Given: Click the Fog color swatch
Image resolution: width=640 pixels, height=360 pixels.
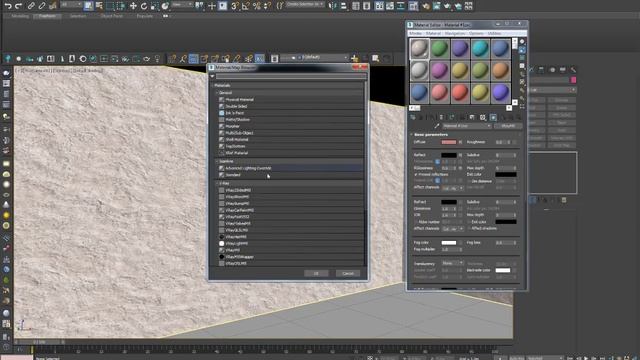Looking at the screenshot, I should 449,242.
